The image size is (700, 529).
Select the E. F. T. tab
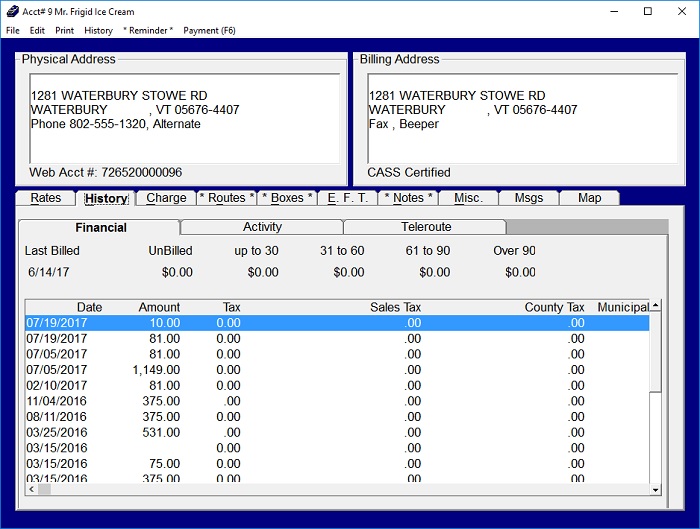[x=348, y=198]
